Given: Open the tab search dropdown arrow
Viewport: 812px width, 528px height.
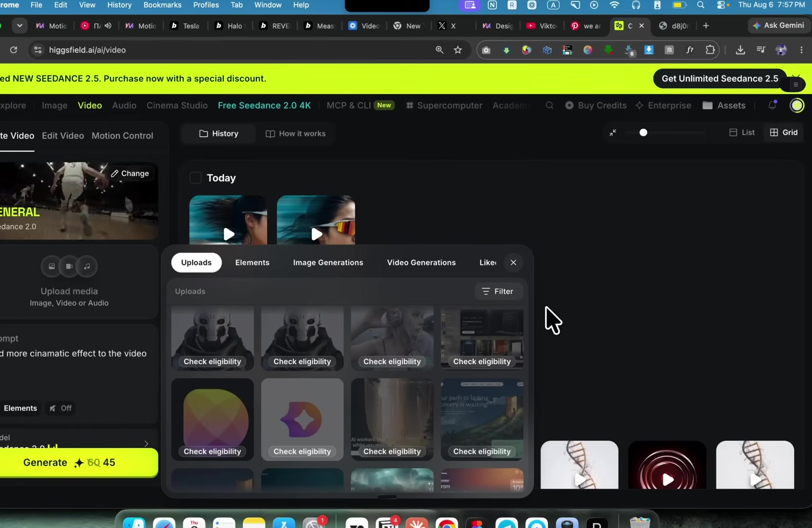Looking at the screenshot, I should [x=20, y=26].
